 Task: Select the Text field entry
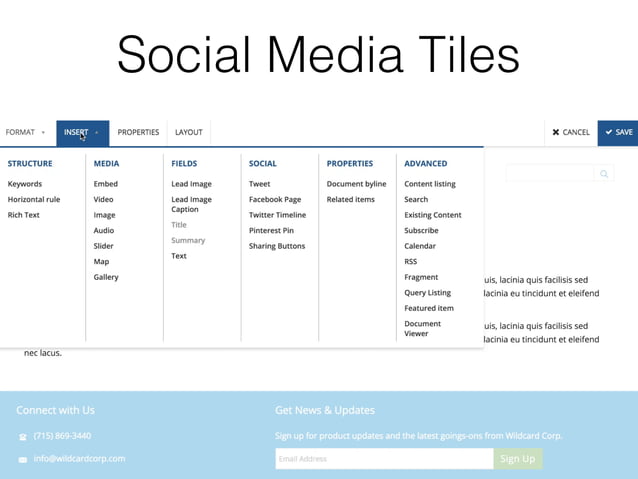pyautogui.click(x=179, y=256)
